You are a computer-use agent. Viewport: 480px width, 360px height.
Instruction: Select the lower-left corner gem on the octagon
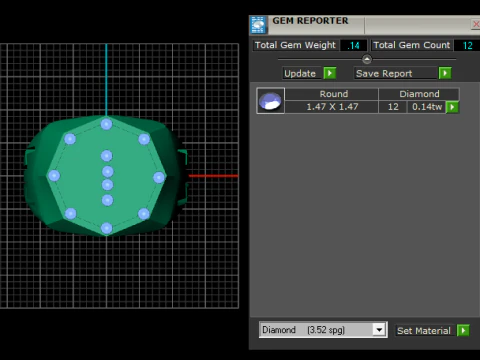click(x=70, y=214)
